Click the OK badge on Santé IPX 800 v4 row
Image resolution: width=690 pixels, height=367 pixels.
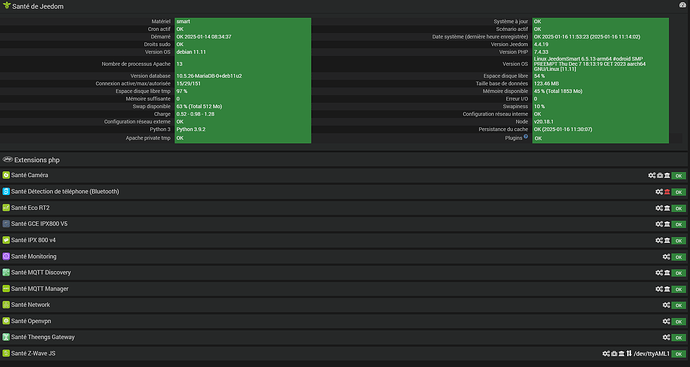pos(679,241)
